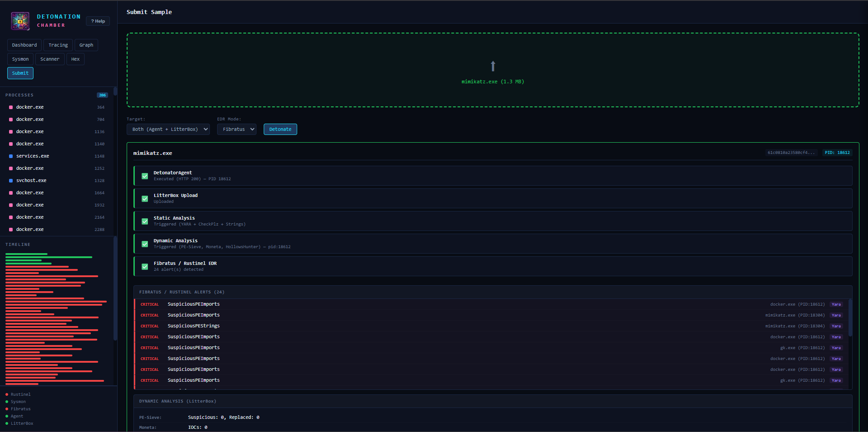The width and height of the screenshot is (868, 432).
Task: Go to the Scanner tab
Action: 50,59
